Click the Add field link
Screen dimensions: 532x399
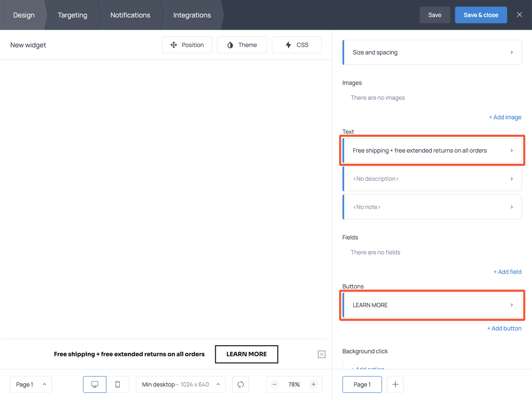(x=507, y=271)
